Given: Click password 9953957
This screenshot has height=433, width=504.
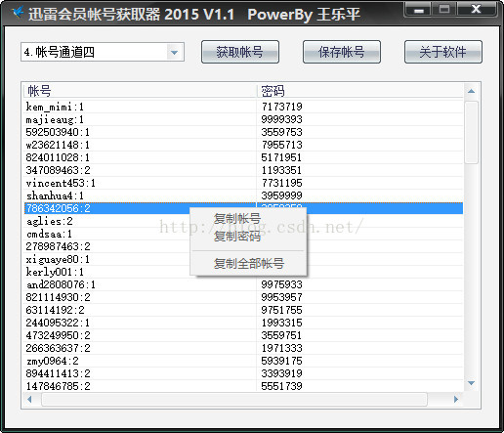Looking at the screenshot, I should click(281, 297).
